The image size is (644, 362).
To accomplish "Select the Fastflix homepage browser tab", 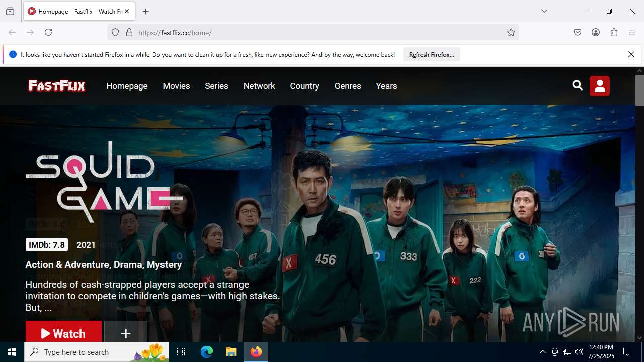I will [78, 11].
